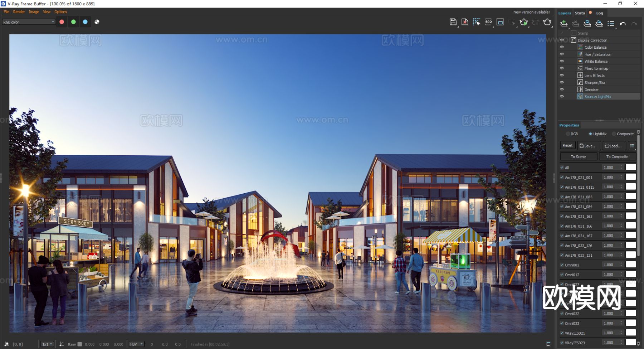Open the View menu

click(x=47, y=12)
